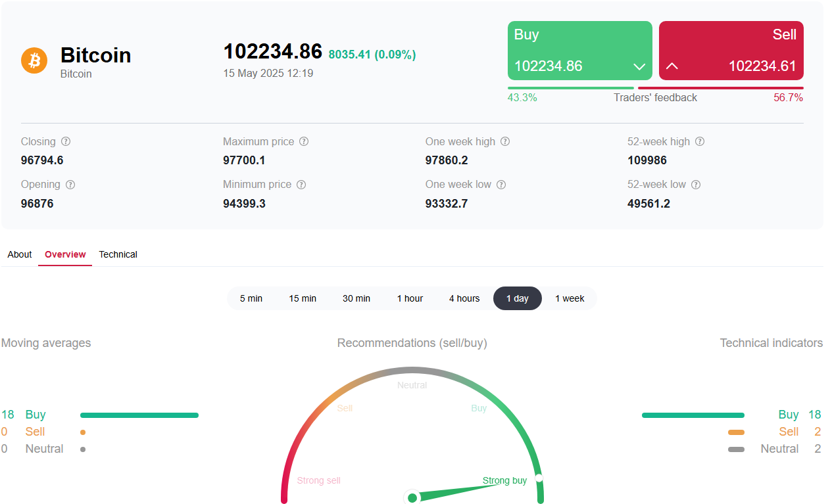Click the Closing value 96794.6
The width and height of the screenshot is (832, 504).
coord(42,160)
